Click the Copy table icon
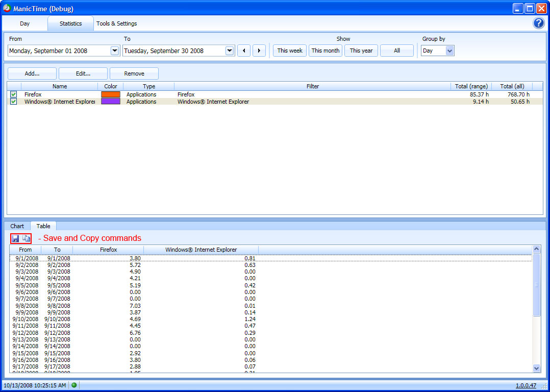 pos(27,239)
